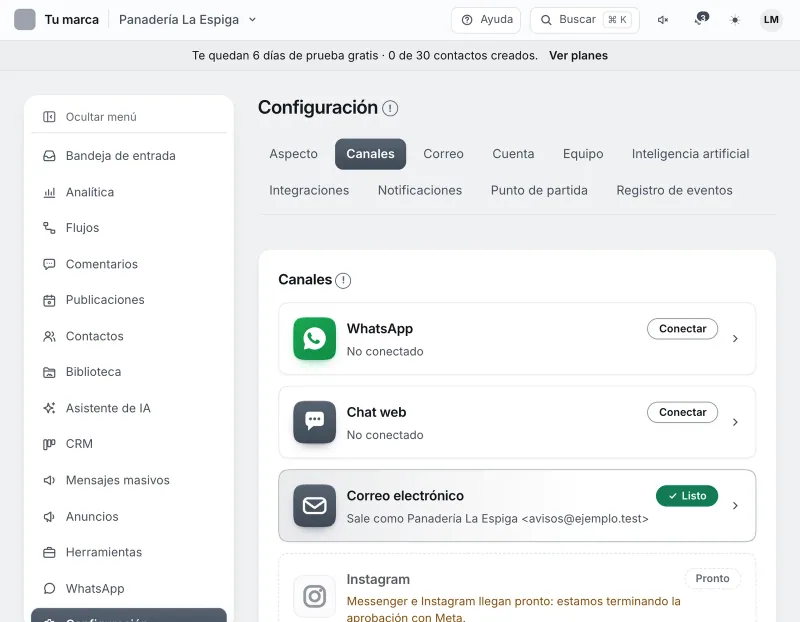Open the Ayuda help button
This screenshot has width=800, height=622.
point(486,20)
